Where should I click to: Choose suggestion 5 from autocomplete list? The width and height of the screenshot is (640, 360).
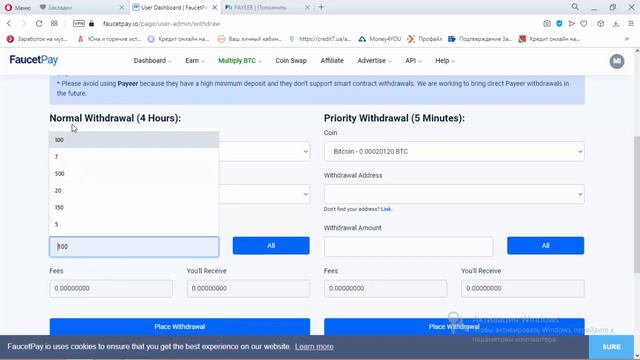tap(134, 224)
